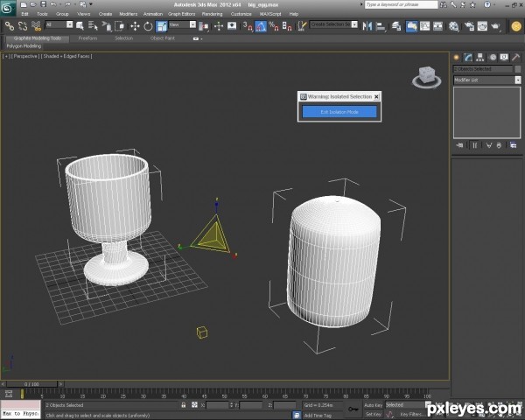Click Edit Named Selection Sets icon

click(x=302, y=25)
